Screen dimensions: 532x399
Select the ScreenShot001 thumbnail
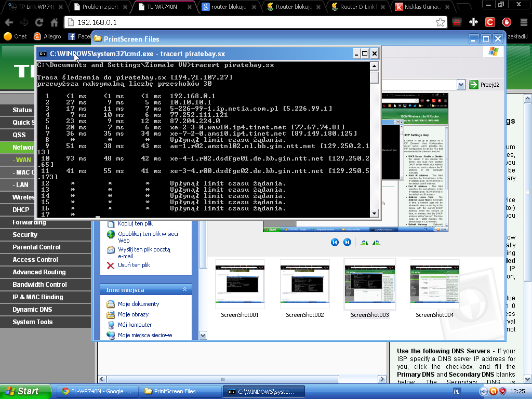[240, 284]
